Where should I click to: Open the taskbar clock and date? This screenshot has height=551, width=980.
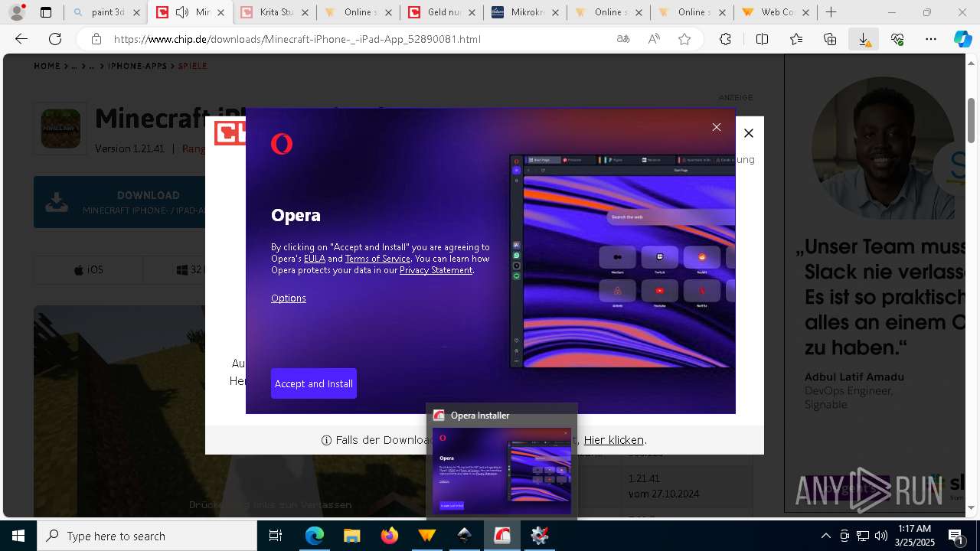click(x=914, y=536)
